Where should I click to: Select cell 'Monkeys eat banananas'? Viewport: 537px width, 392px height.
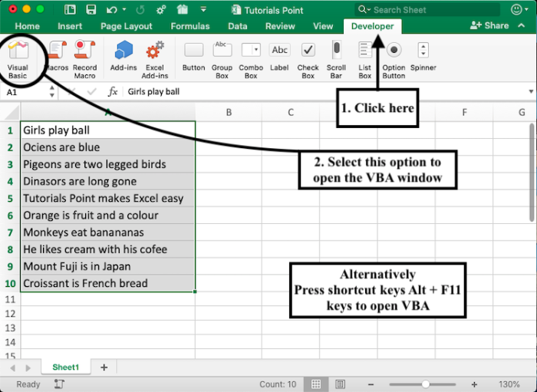click(x=108, y=232)
